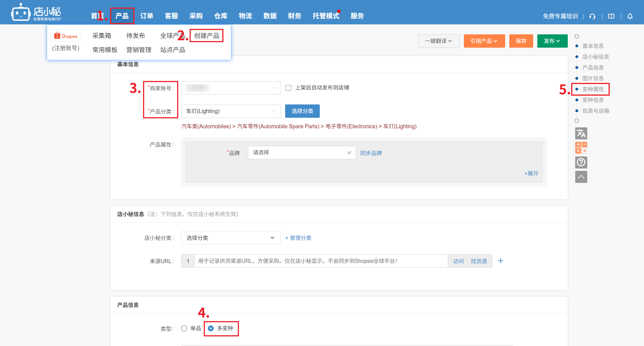The height and width of the screenshot is (346, 644).
Task: Click the translate icon in sidebar
Action: 581,134
